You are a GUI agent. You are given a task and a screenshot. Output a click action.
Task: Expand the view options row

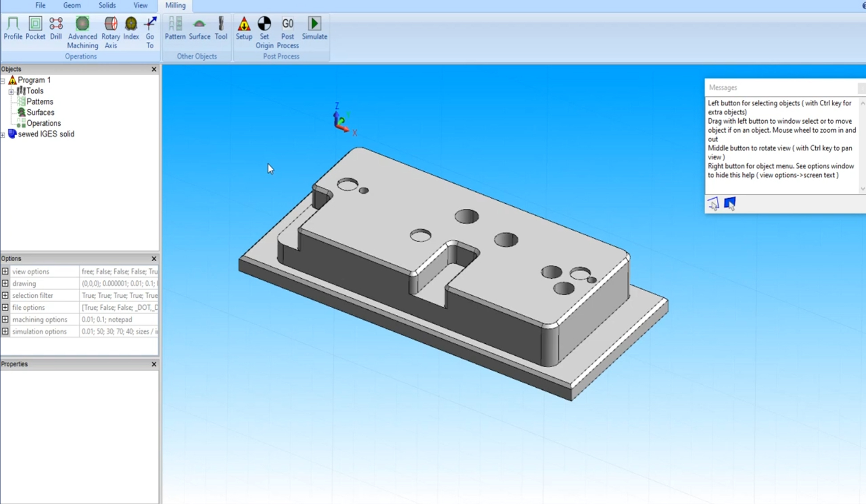click(5, 271)
